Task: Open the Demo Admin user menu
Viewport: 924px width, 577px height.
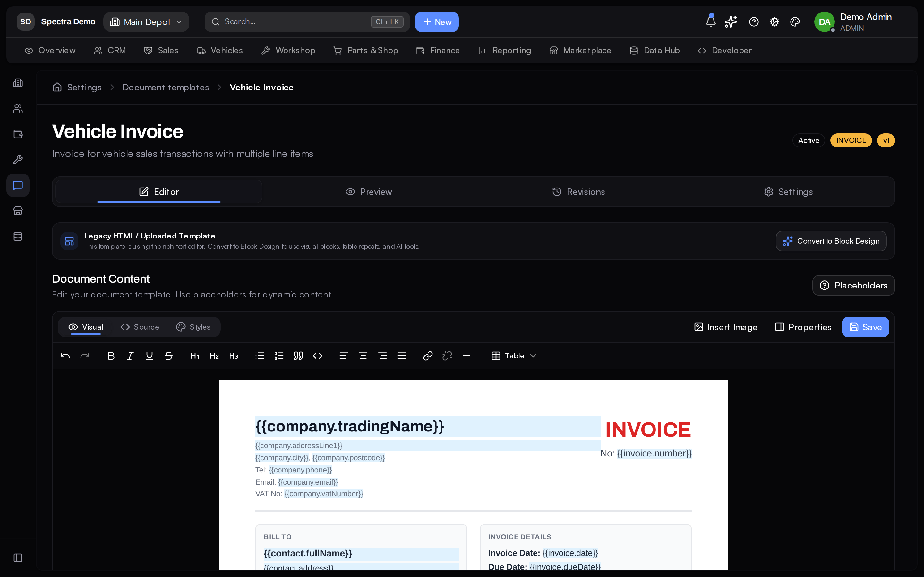Action: click(854, 22)
